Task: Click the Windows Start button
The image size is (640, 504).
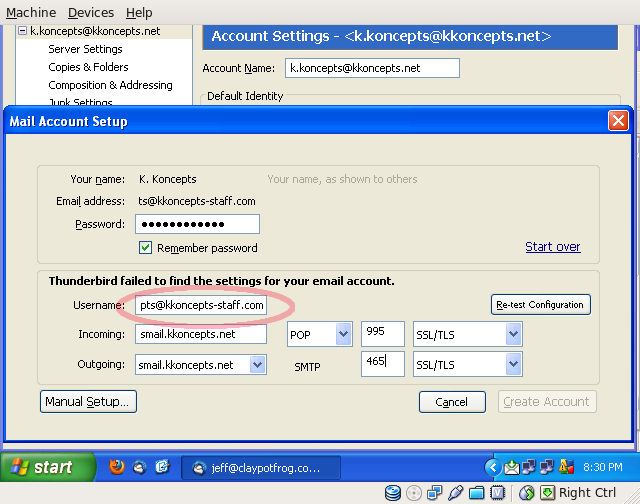Action: [48, 467]
